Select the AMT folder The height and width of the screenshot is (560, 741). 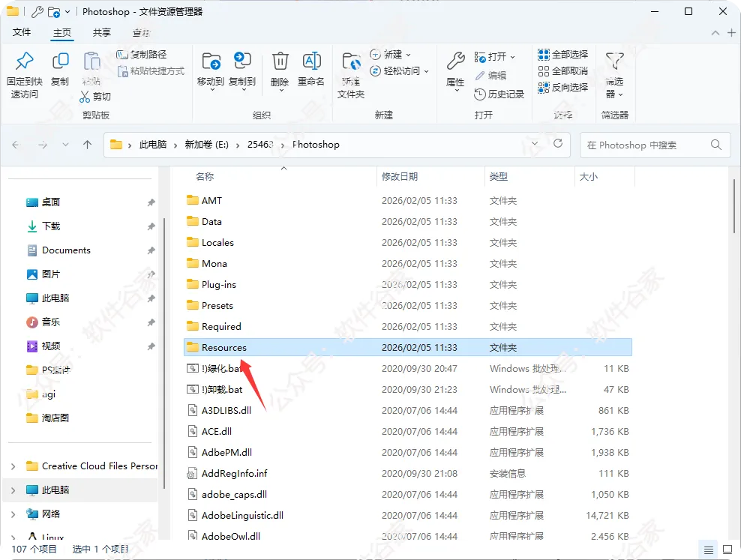point(408,201)
